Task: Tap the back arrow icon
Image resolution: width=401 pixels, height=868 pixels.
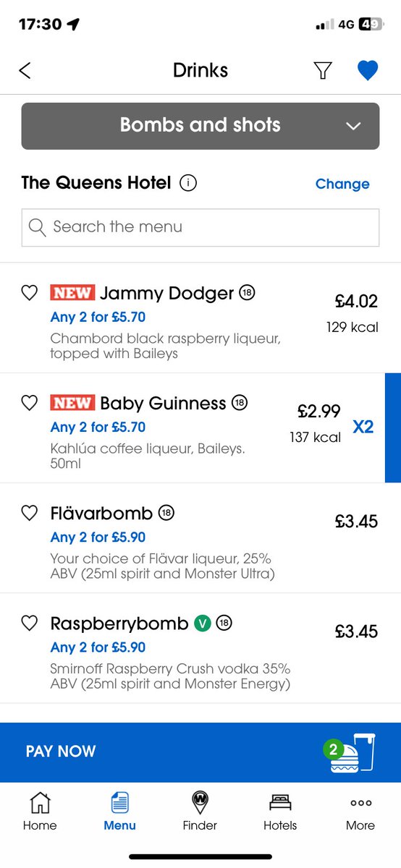Action: pyautogui.click(x=25, y=70)
